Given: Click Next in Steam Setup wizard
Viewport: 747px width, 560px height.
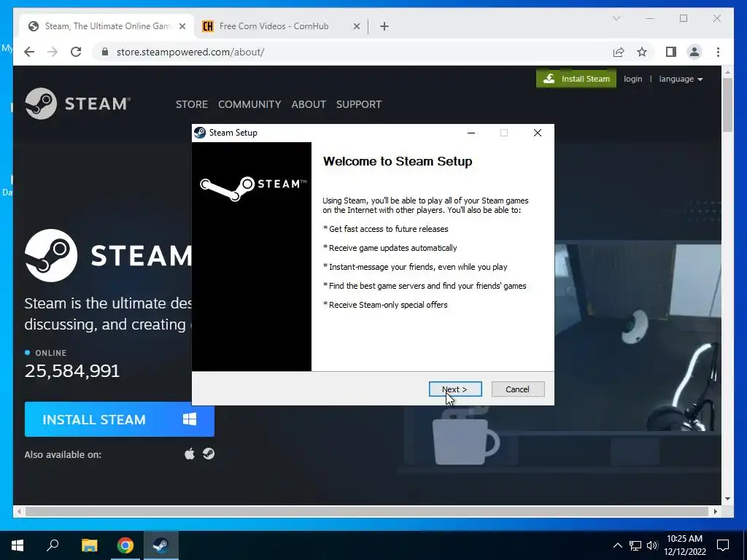Looking at the screenshot, I should (455, 389).
